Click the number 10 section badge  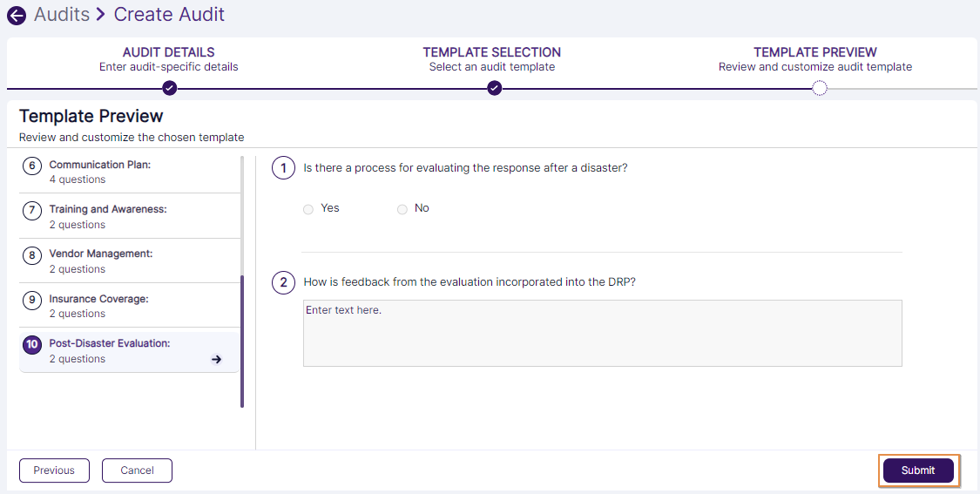tap(32, 344)
